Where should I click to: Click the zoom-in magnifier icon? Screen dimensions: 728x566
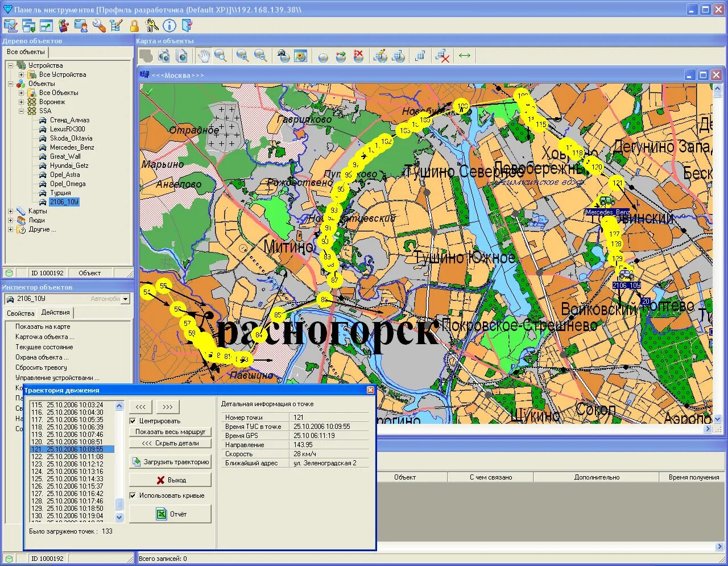[x=243, y=55]
